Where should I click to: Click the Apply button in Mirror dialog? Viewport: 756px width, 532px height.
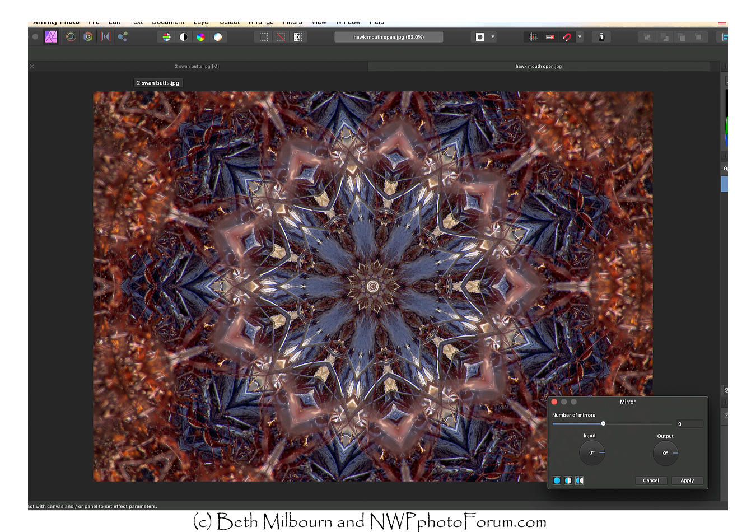coord(687,480)
